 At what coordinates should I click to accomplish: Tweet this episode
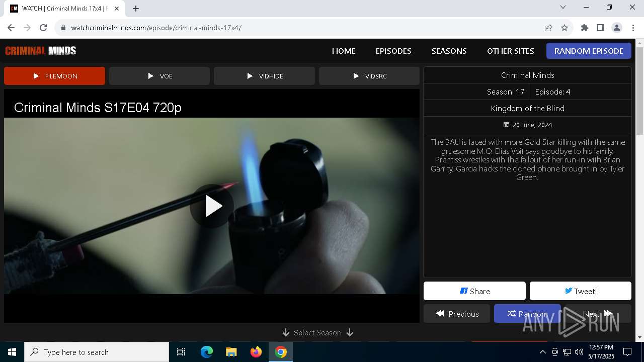click(x=581, y=291)
